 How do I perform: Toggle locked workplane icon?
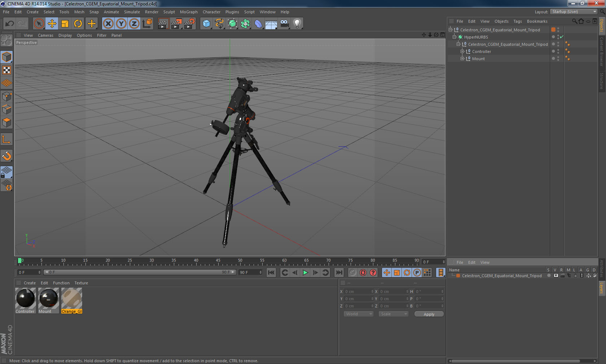tap(6, 172)
